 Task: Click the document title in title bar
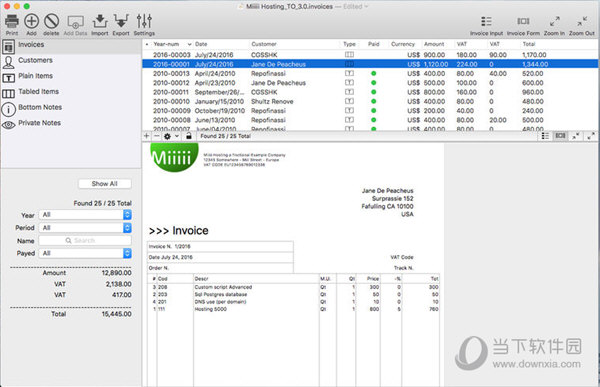(290, 7)
